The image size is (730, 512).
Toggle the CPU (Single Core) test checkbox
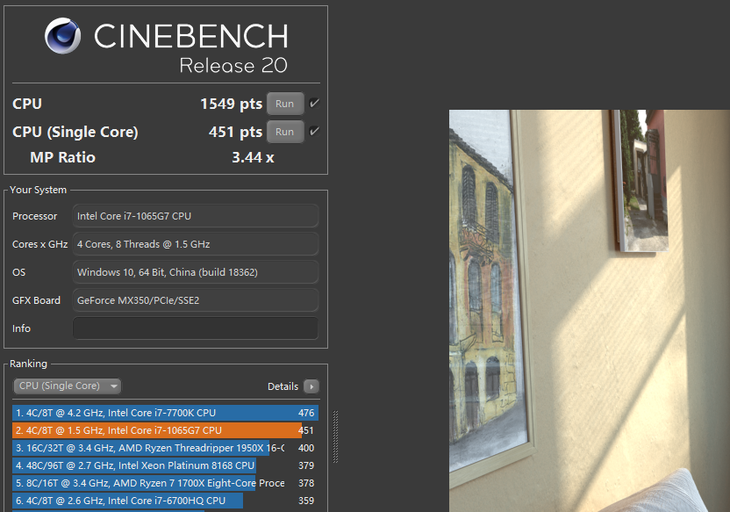(x=315, y=132)
